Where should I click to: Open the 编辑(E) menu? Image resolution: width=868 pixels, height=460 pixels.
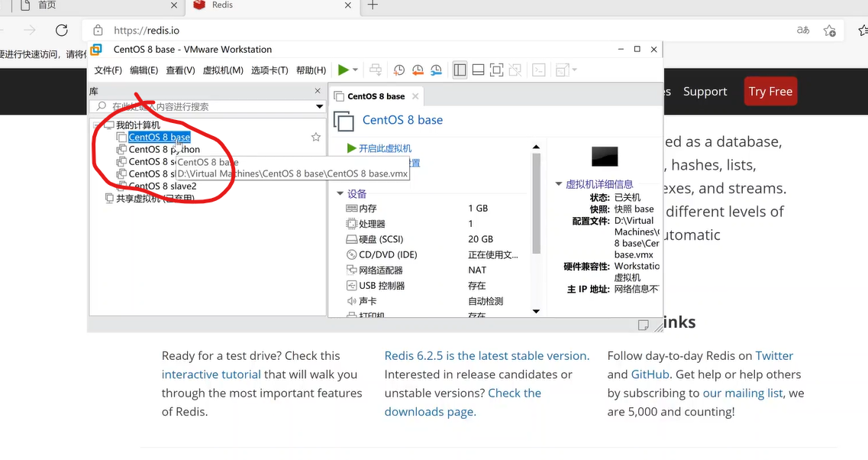[x=144, y=70]
